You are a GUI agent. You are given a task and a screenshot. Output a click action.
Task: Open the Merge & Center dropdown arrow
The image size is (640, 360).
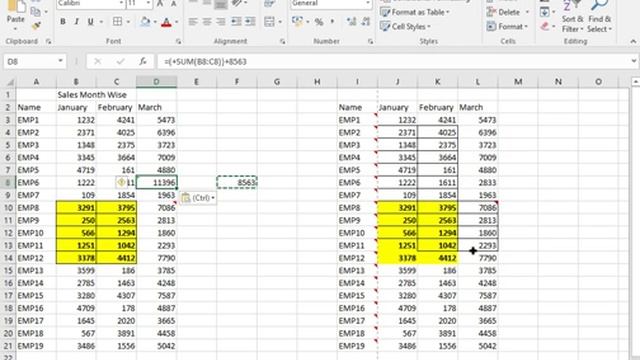coord(280,22)
